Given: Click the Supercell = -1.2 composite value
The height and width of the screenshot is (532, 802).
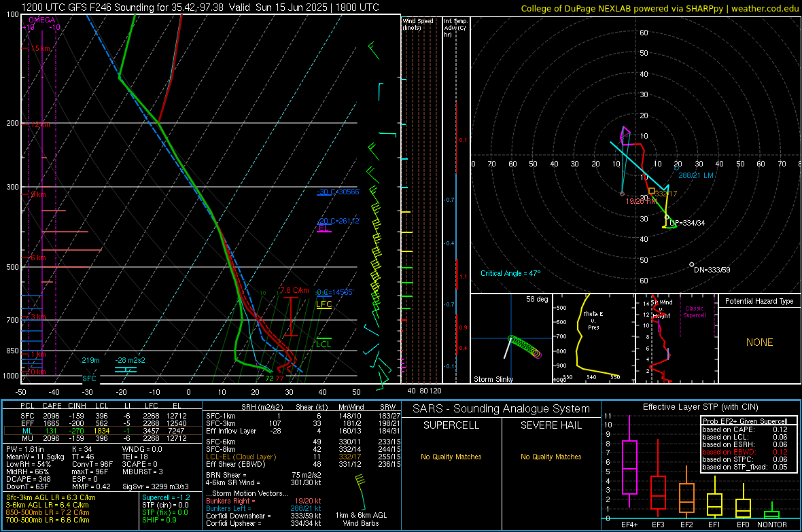Looking at the screenshot, I should tap(167, 497).
